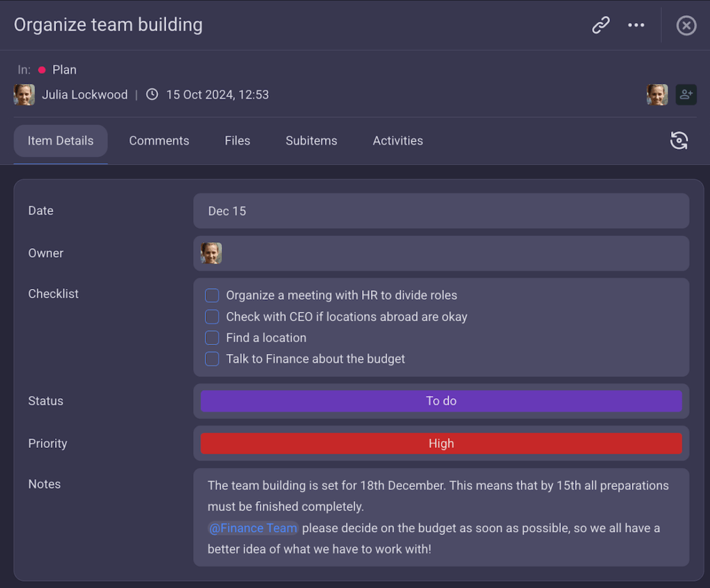Click the pink dot beside Plan
This screenshot has width=710, height=588.
pyautogui.click(x=42, y=70)
